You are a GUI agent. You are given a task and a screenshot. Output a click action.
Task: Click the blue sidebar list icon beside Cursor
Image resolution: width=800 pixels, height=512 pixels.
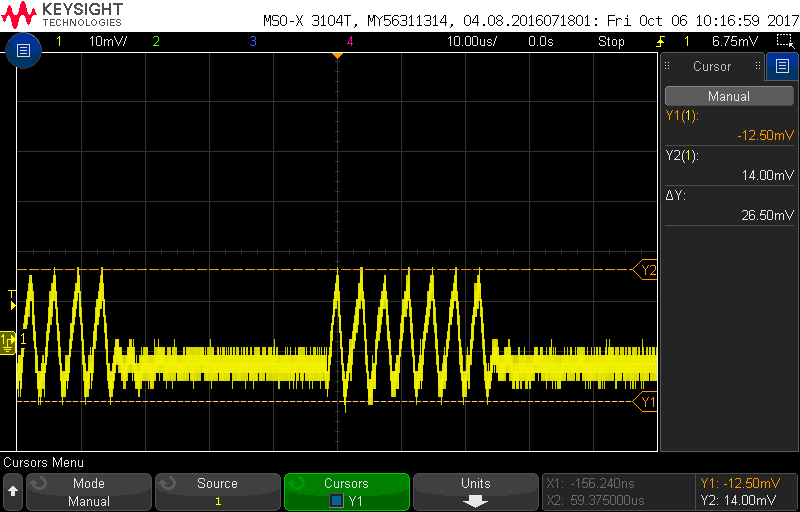tap(782, 65)
